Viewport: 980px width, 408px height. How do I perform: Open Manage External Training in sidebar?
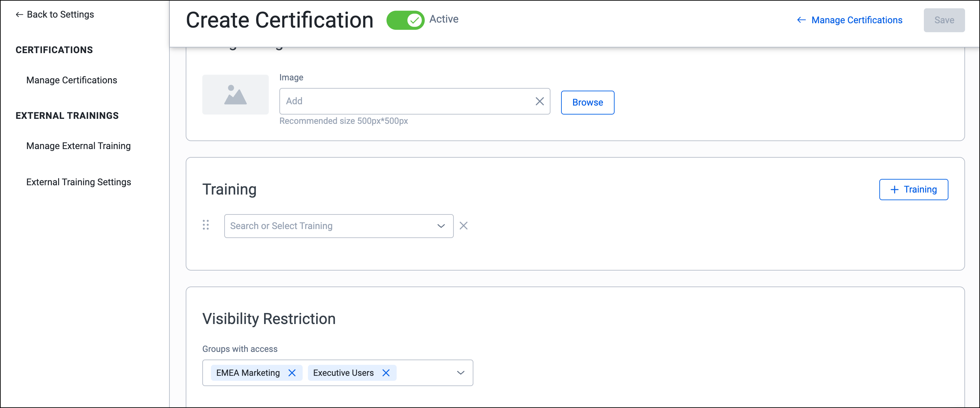78,146
